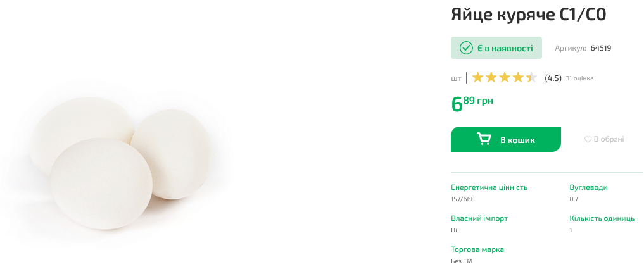Click the 6.89 грн price
Image resolution: width=644 pixels, height=274 pixels.
[x=472, y=103]
